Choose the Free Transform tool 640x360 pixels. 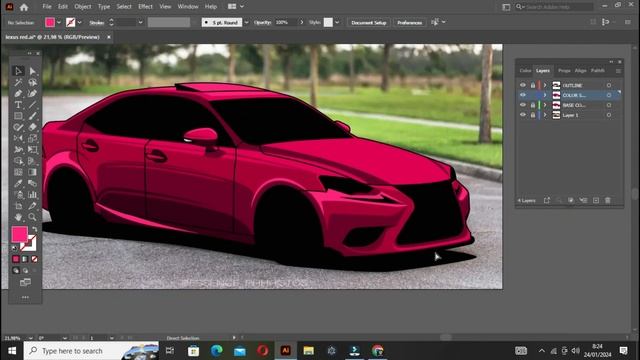coord(33,150)
